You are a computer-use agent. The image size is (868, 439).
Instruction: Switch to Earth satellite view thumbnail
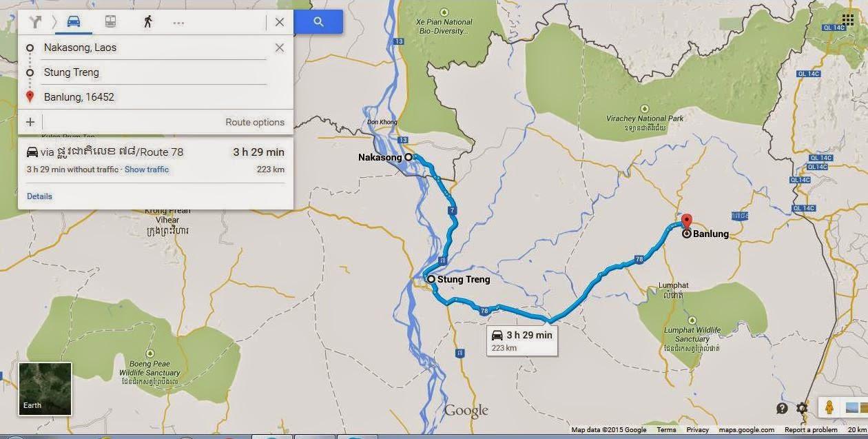45,389
